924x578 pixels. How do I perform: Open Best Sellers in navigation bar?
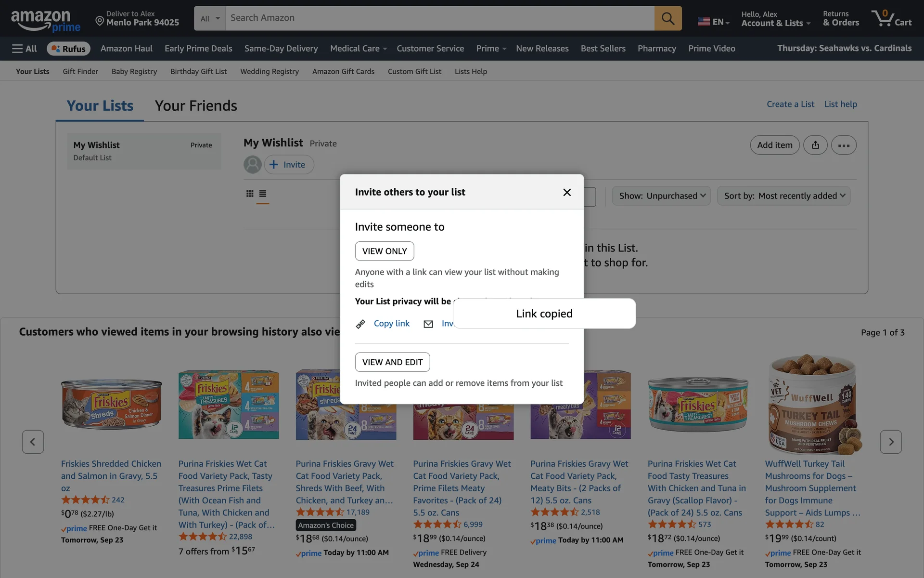pos(603,49)
